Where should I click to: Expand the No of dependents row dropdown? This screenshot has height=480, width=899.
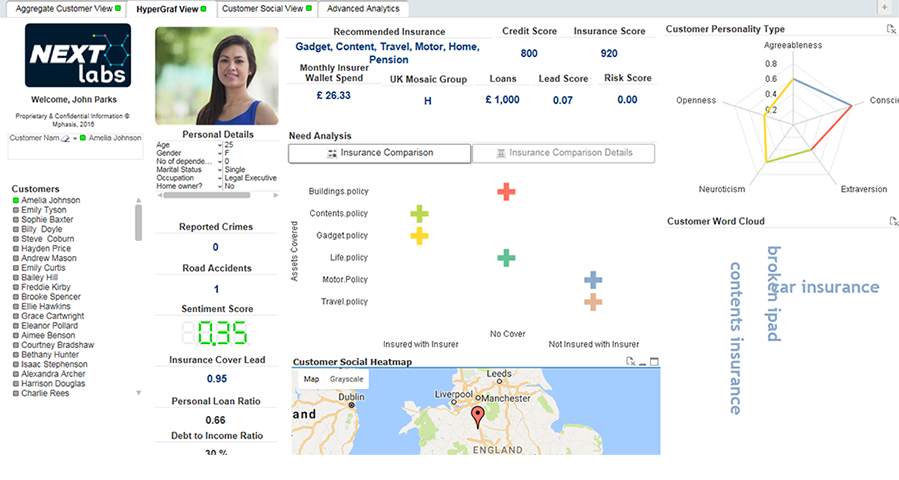(x=220, y=162)
